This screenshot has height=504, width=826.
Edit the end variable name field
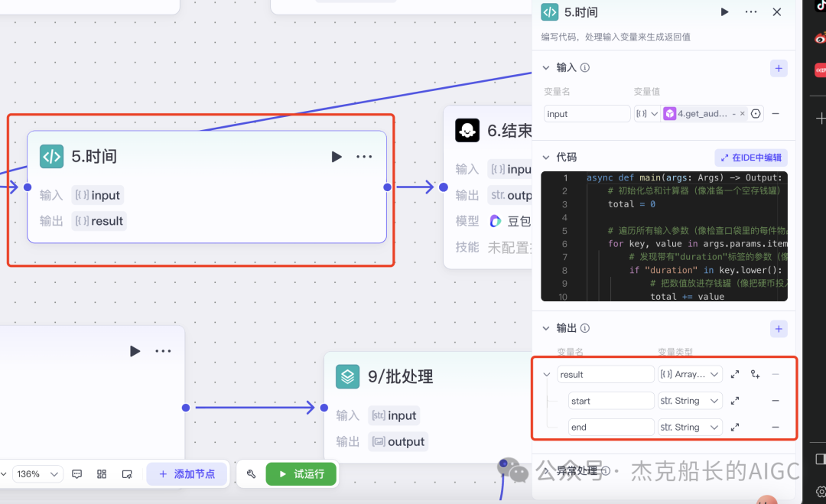[x=611, y=427]
